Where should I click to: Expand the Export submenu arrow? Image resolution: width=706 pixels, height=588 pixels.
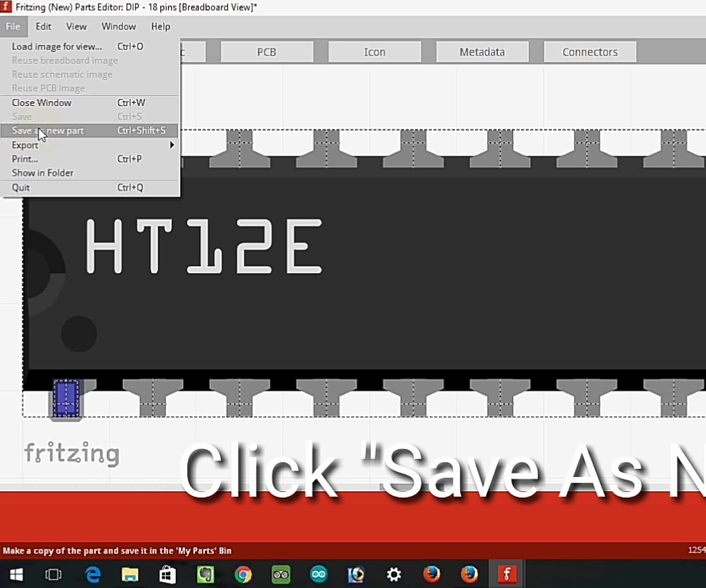click(172, 145)
